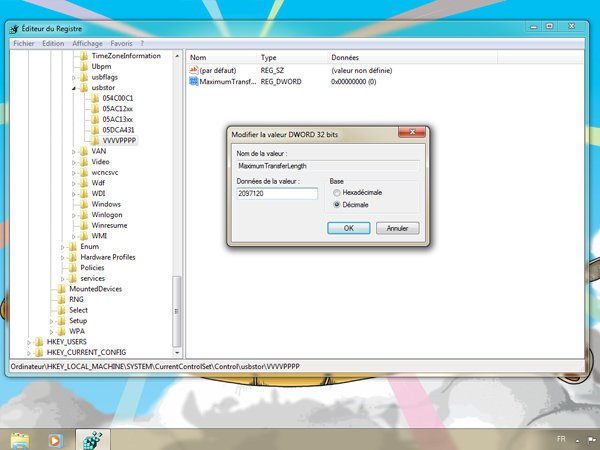
Task: Select the Winresume tree item
Action: coord(109,225)
